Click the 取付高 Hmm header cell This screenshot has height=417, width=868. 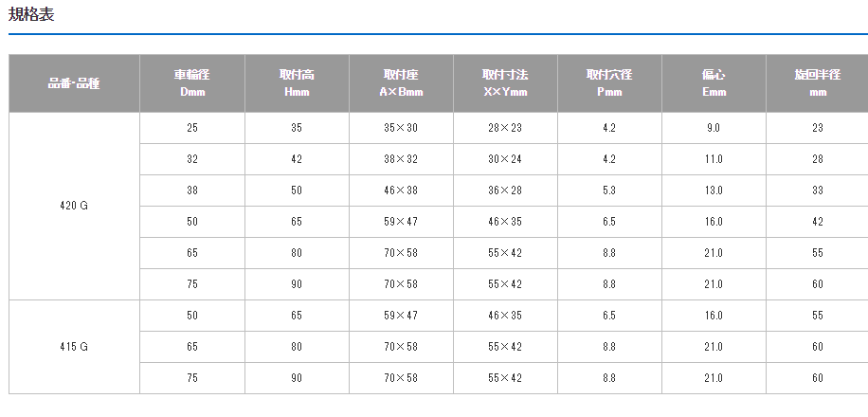click(x=297, y=83)
